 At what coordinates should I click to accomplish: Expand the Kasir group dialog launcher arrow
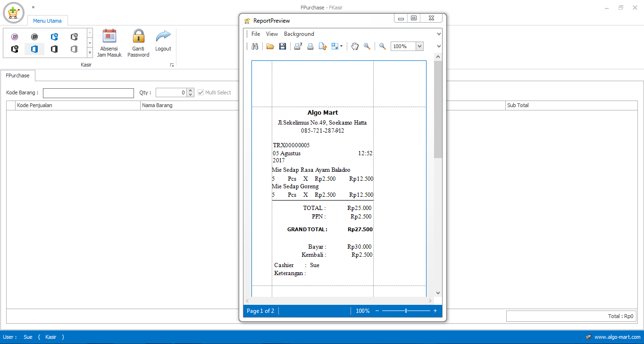(x=172, y=65)
